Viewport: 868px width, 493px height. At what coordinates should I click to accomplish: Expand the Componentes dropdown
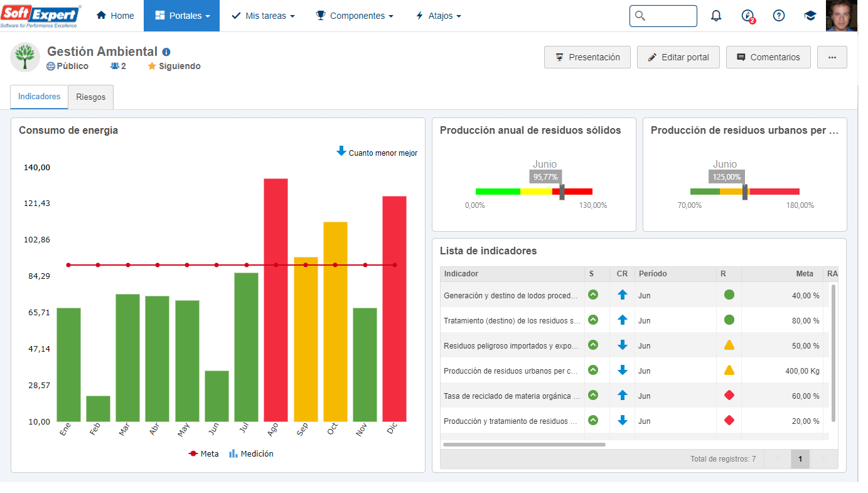[355, 16]
